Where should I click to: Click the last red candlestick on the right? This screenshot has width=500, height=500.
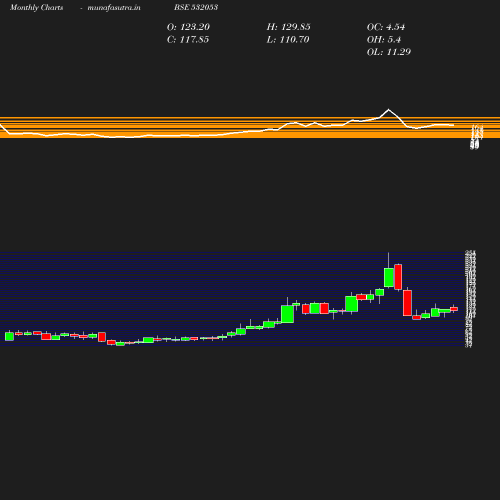click(454, 309)
